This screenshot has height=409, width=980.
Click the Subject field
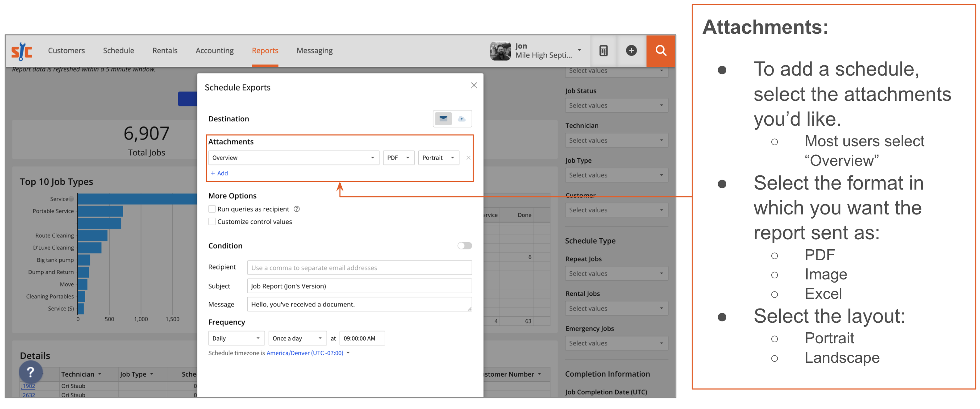[359, 286]
